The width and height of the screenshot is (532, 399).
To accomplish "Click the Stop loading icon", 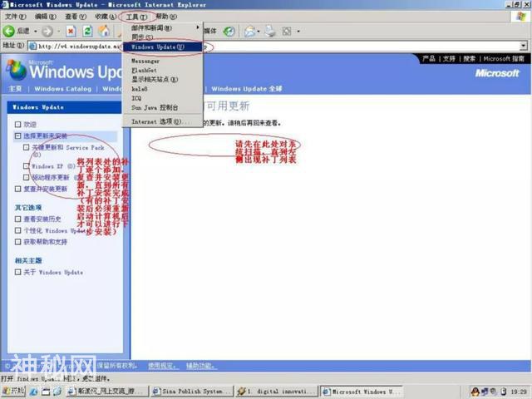I will point(71,32).
